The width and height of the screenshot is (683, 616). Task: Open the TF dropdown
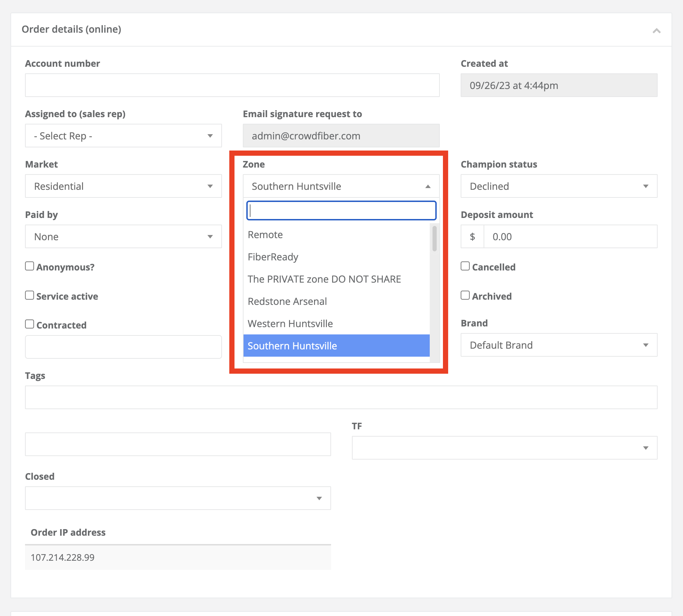point(504,448)
